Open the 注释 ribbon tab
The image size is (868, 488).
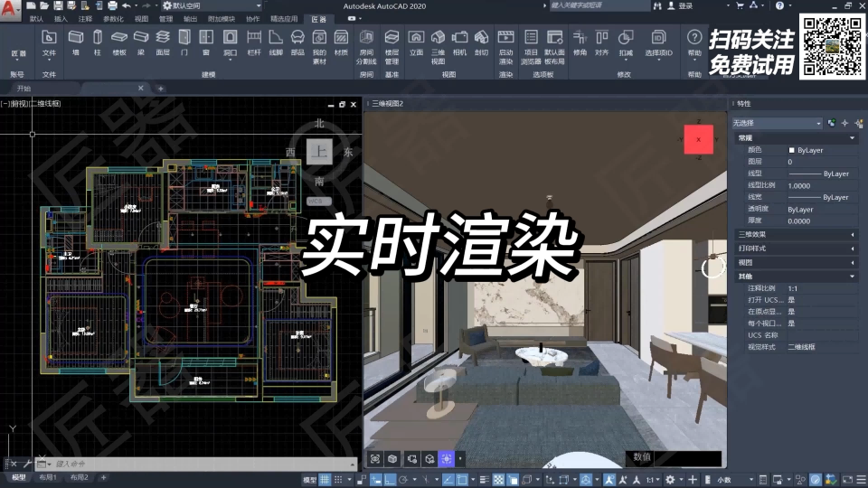point(85,19)
